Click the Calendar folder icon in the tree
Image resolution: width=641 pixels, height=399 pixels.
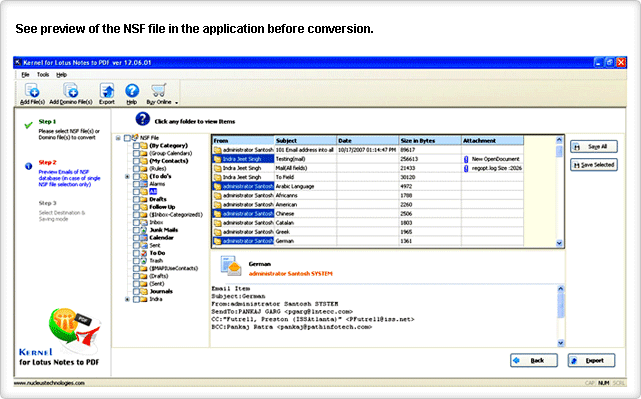click(143, 238)
